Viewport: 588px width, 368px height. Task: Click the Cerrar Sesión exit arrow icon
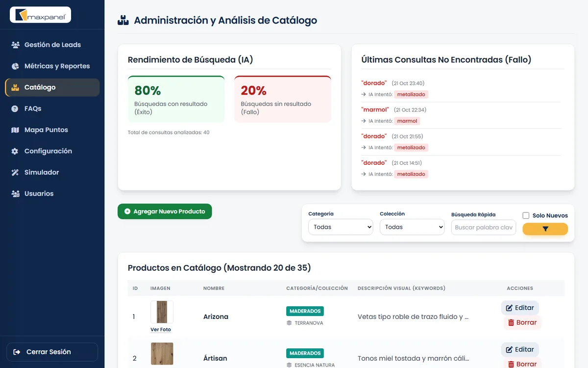pos(17,352)
